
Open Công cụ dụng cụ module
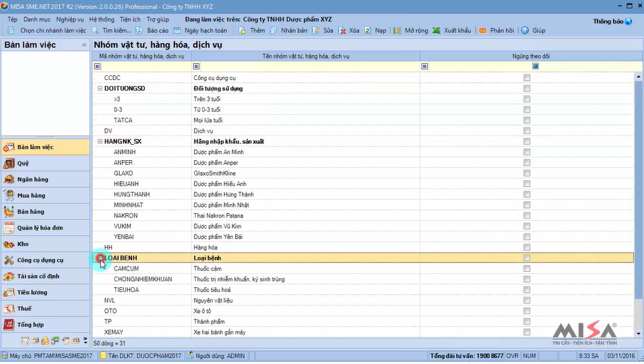pyautogui.click(x=45, y=260)
